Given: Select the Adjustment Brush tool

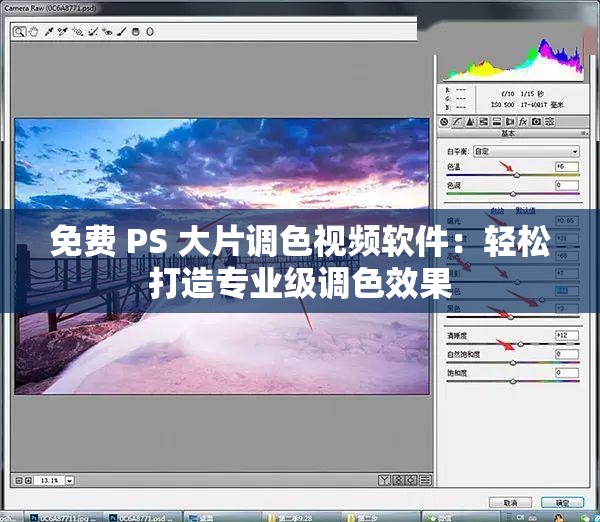Looking at the screenshot, I should tap(122, 31).
